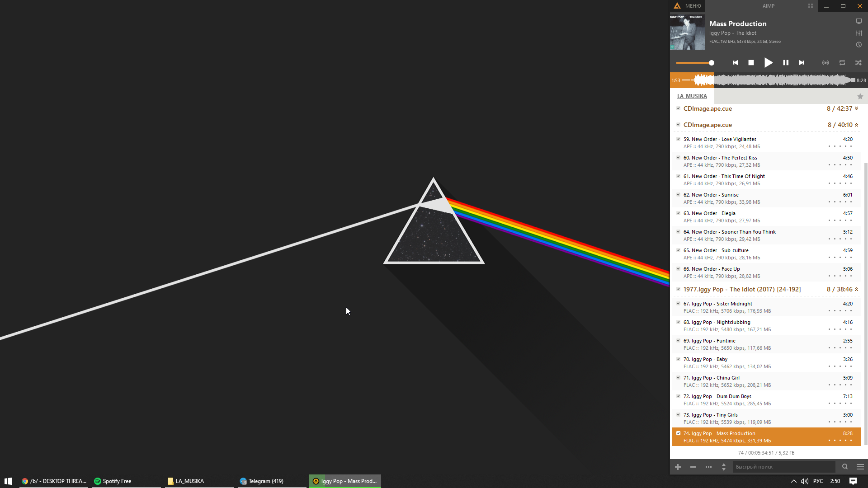The image size is (868, 488).
Task: Collapse the Iggy Pop The Idiot group
Action: [856, 289]
